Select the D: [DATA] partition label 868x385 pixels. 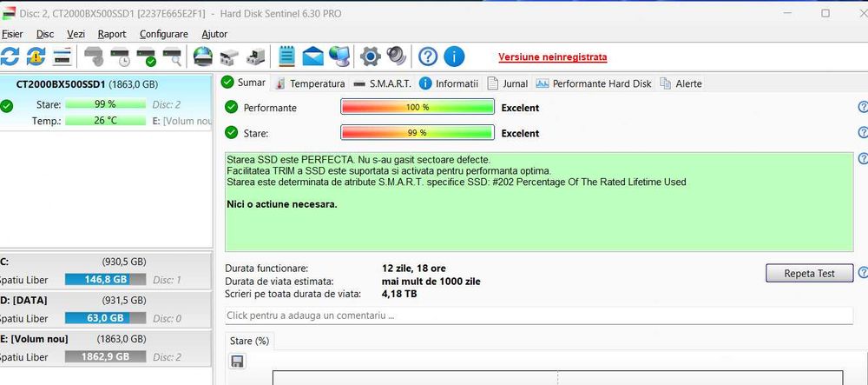pos(23,300)
